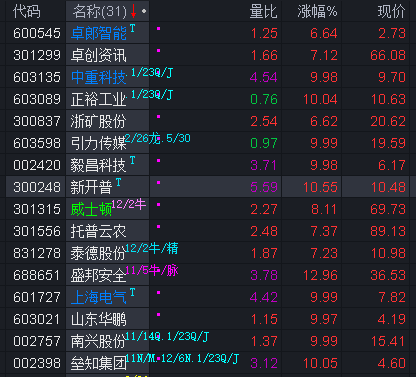416x377 pixels.
Task: Click the magenta dot in 托普云农 row
Action: tap(159, 227)
